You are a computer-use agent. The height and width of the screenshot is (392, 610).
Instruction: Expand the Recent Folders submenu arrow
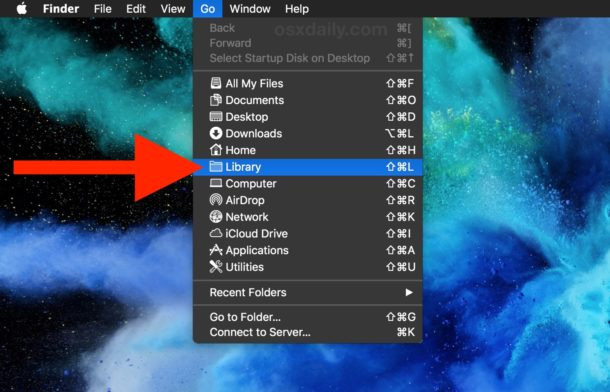click(x=409, y=292)
